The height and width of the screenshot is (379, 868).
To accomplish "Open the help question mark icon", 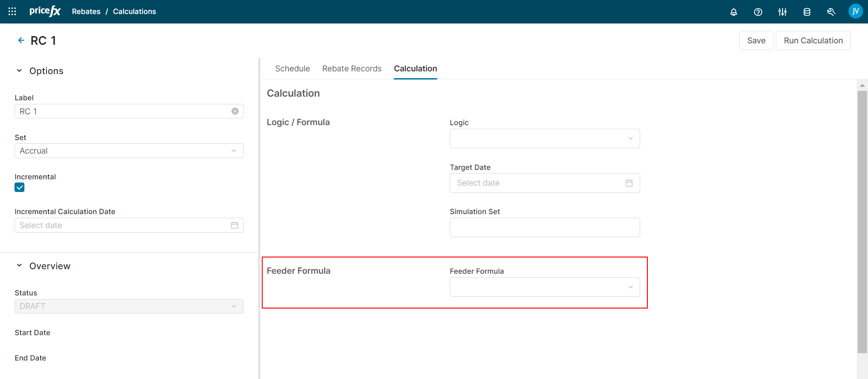I will [x=758, y=12].
